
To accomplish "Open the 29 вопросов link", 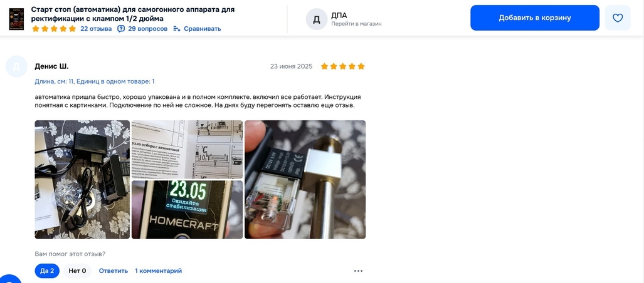I will tap(148, 29).
